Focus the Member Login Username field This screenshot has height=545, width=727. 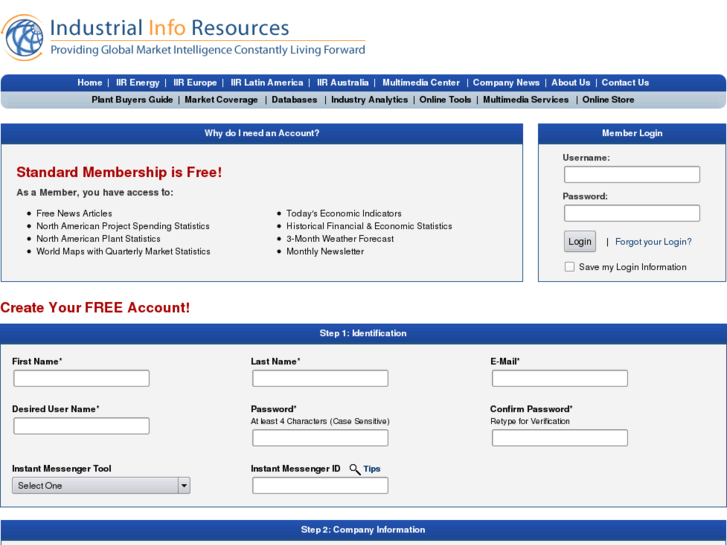(632, 174)
